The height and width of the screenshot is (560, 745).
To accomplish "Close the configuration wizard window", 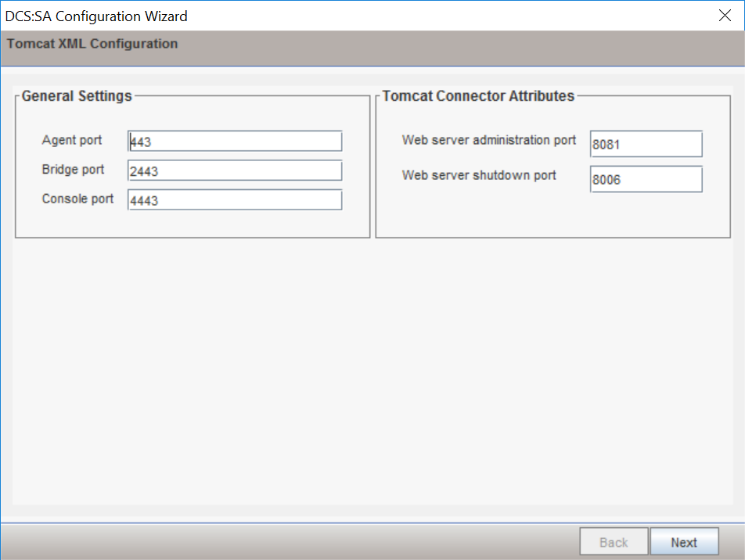I will point(725,15).
